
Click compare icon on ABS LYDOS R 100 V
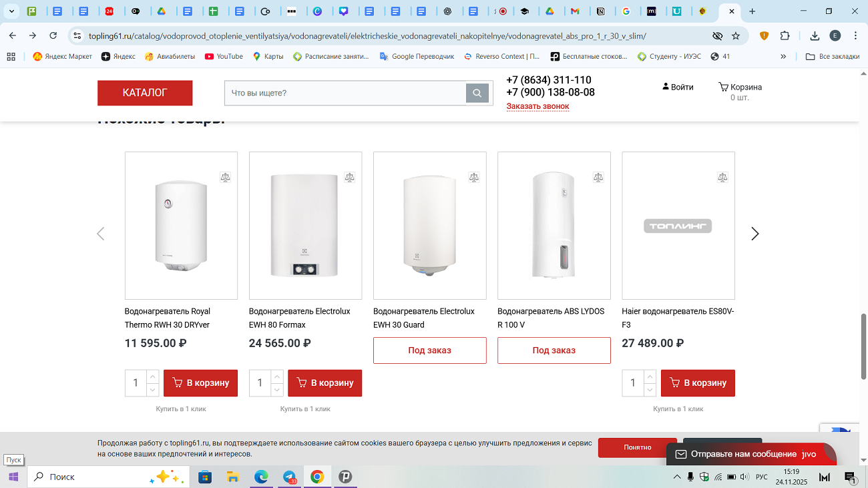coord(598,178)
